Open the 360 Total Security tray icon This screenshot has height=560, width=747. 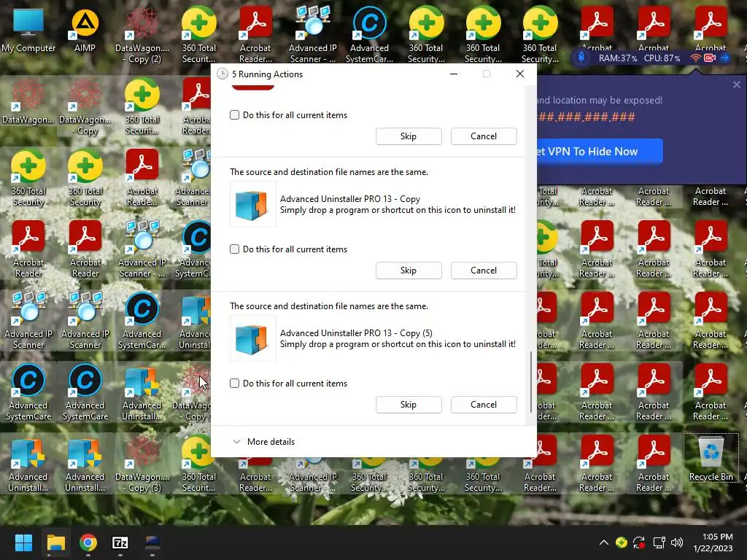(622, 542)
